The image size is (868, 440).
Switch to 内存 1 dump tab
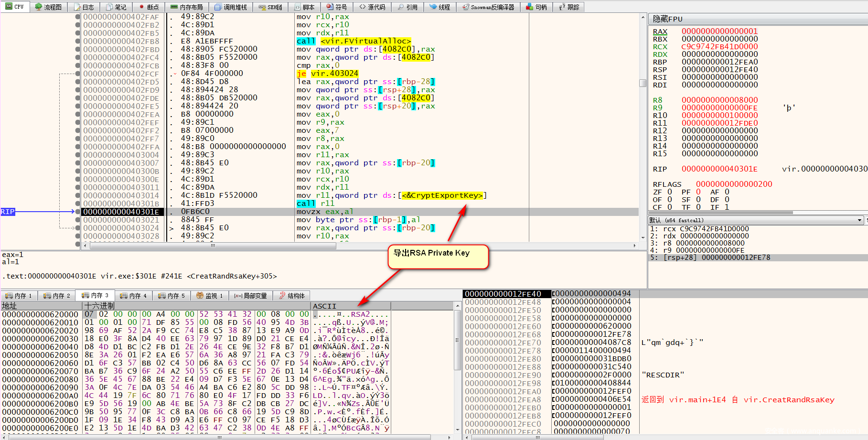19,296
